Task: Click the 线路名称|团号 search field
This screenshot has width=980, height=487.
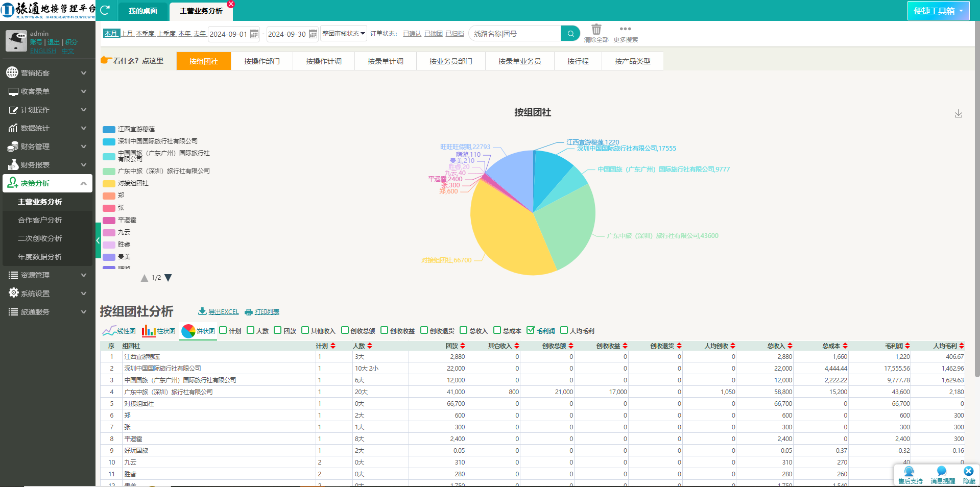Action: [x=514, y=34]
